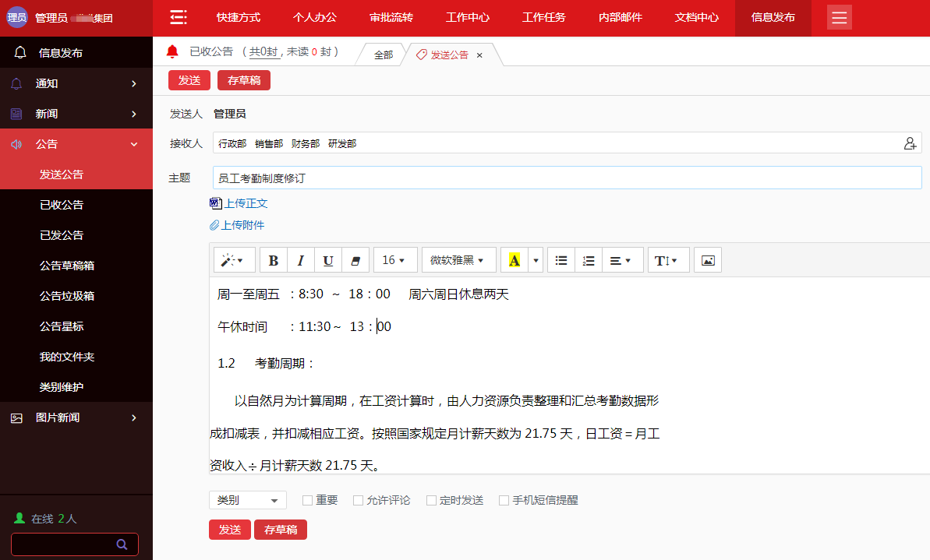930x560 pixels.
Task: Open the font color picker arrow
Action: 534,259
